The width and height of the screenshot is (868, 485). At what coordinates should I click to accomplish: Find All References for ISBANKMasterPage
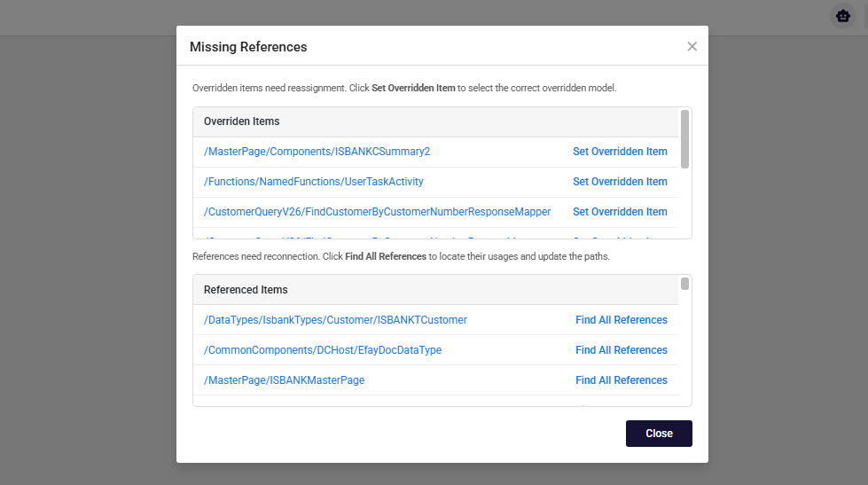click(621, 380)
